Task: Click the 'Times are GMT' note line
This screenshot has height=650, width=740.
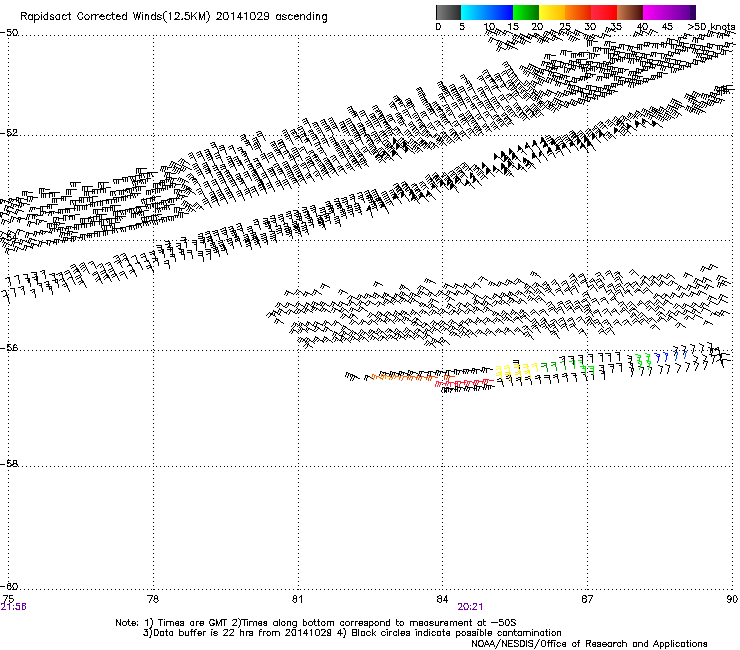Action: (x=316, y=623)
